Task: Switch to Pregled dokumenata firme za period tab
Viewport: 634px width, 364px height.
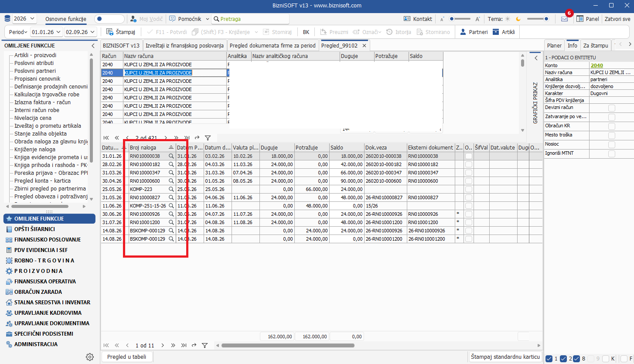Action: pos(273,45)
